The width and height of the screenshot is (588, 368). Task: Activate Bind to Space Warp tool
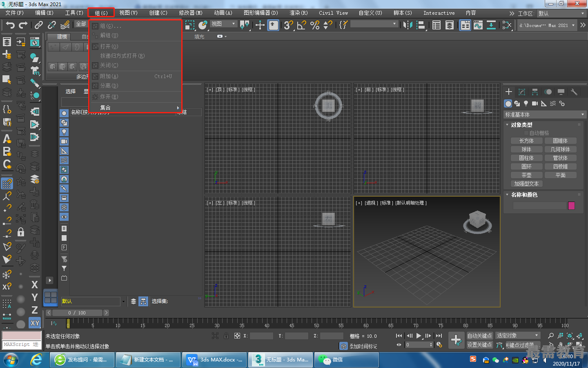65,25
